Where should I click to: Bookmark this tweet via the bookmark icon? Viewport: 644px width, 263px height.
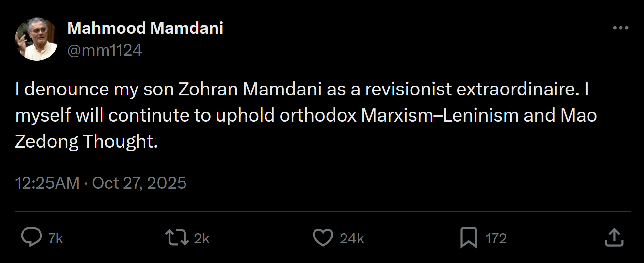469,238
